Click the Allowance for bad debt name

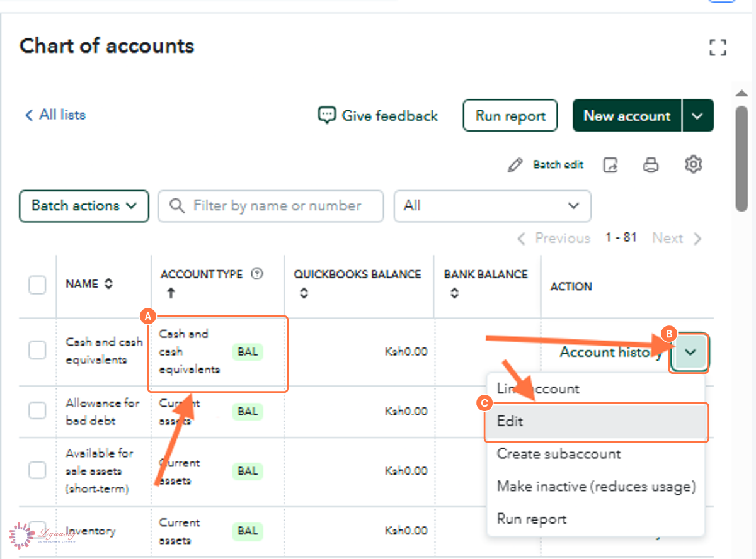(x=103, y=412)
